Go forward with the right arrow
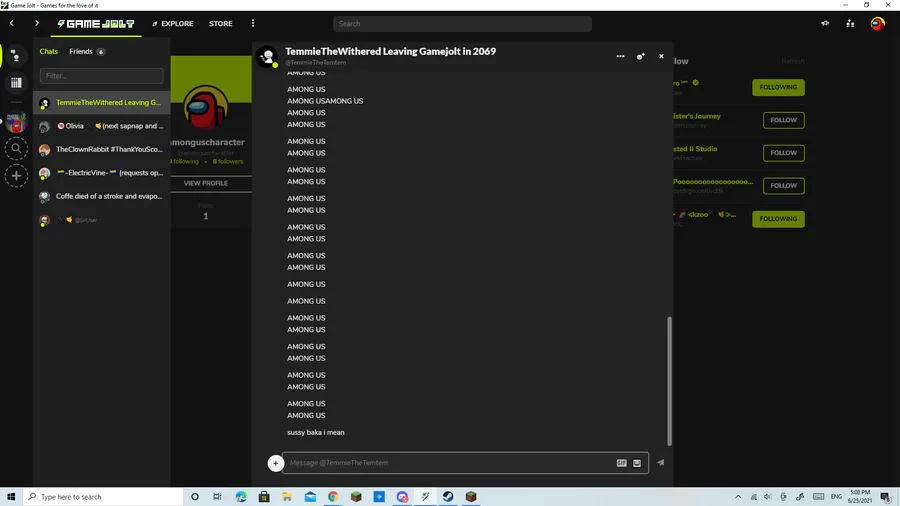The width and height of the screenshot is (900, 506). tap(37, 24)
